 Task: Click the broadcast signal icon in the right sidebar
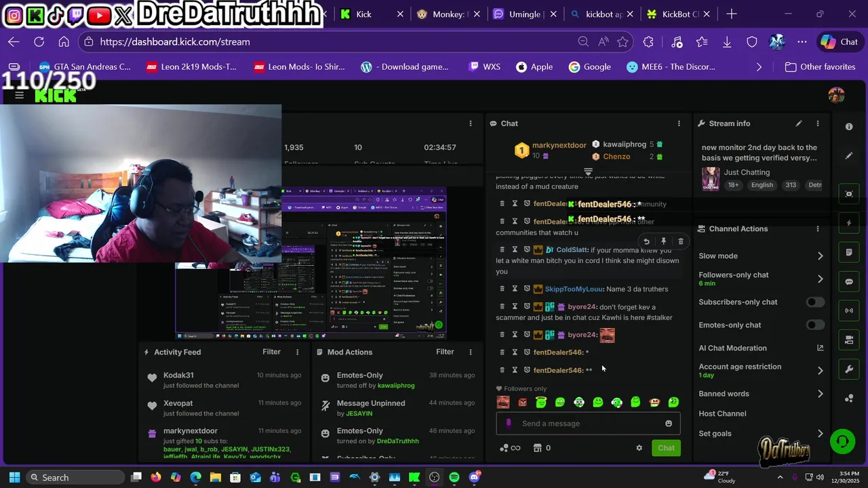[849, 310]
